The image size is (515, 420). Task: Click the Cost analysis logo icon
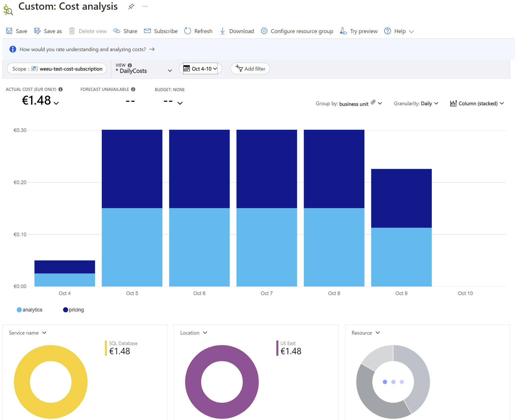coord(8,10)
